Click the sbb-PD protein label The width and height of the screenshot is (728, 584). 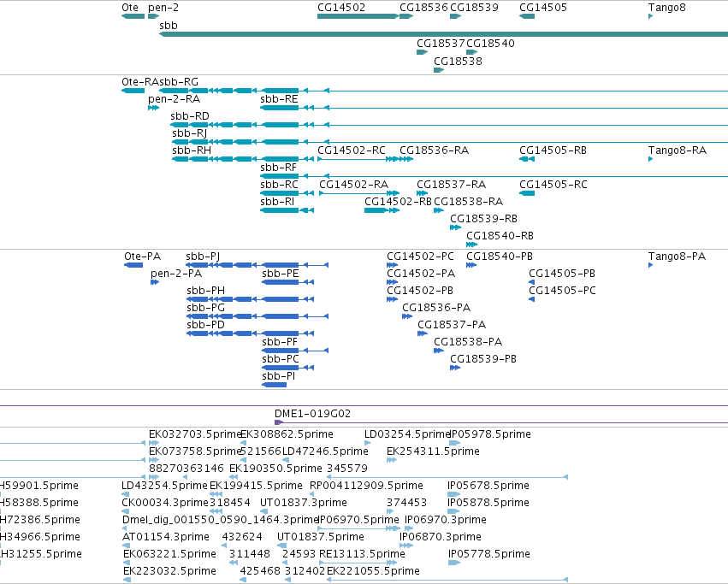click(205, 325)
